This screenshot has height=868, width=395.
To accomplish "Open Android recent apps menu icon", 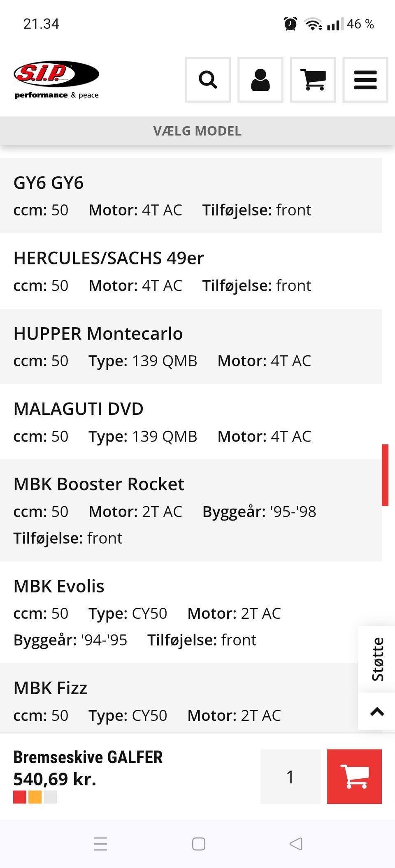I will [100, 844].
